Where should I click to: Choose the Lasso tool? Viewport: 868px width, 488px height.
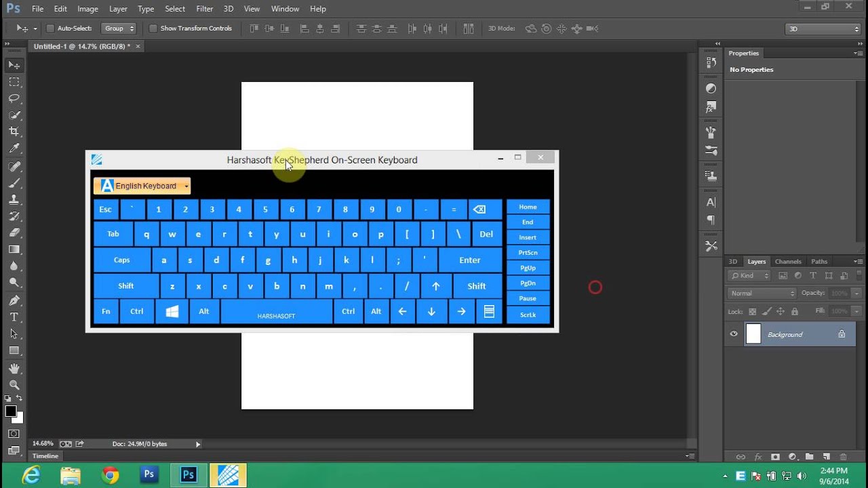(14, 98)
